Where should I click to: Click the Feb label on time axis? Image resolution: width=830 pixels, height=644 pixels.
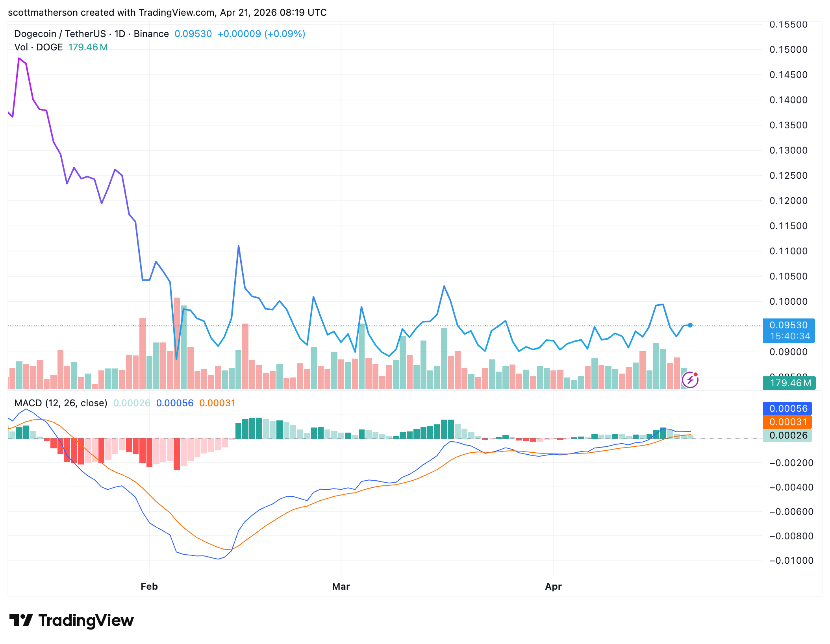[149, 587]
